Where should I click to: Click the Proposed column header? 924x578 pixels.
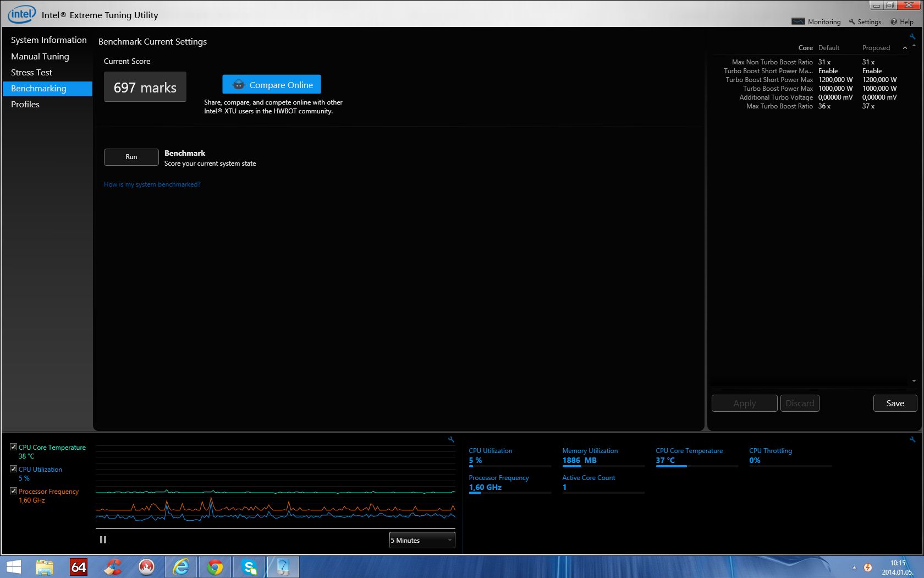[876, 48]
